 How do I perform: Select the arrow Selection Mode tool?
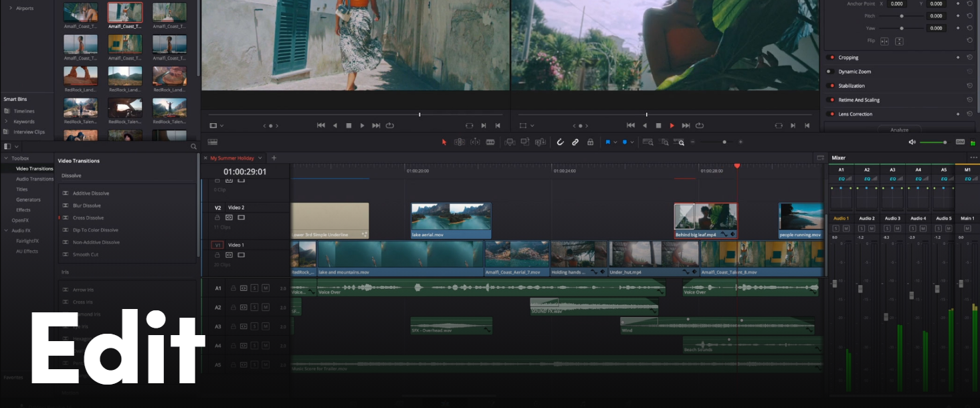444,142
